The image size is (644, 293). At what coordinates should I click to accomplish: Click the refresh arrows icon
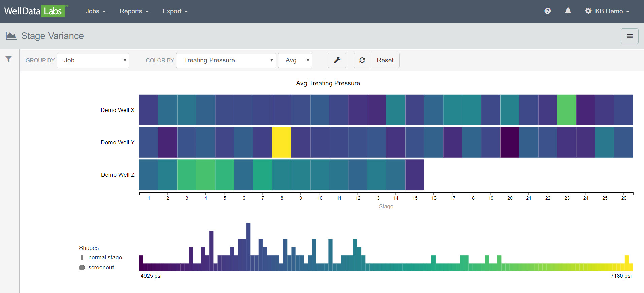point(362,60)
